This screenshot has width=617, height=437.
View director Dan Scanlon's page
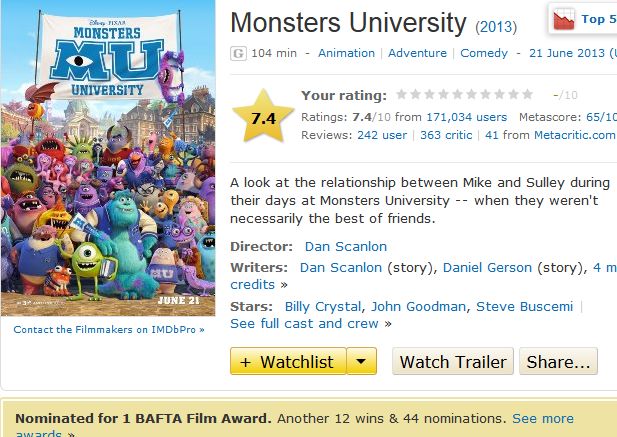343,246
